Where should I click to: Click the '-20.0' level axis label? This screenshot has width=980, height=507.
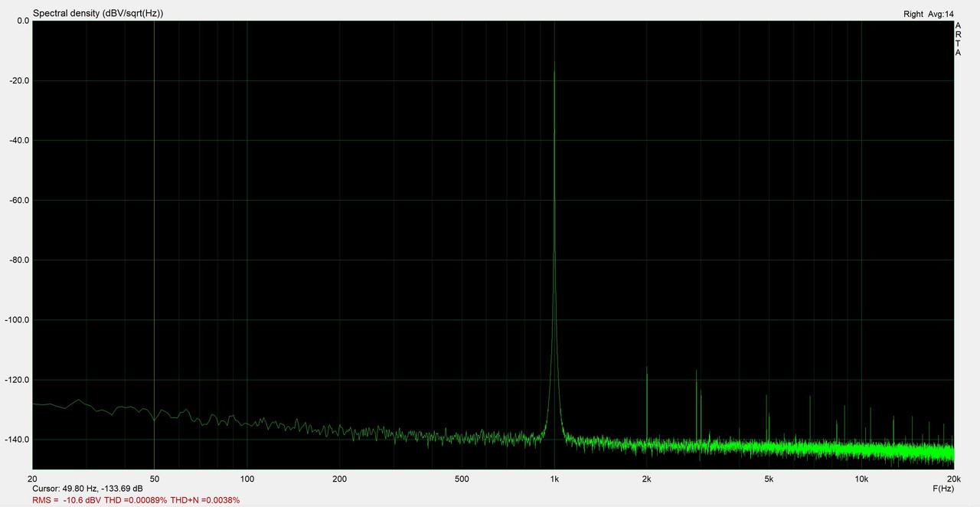(18, 80)
